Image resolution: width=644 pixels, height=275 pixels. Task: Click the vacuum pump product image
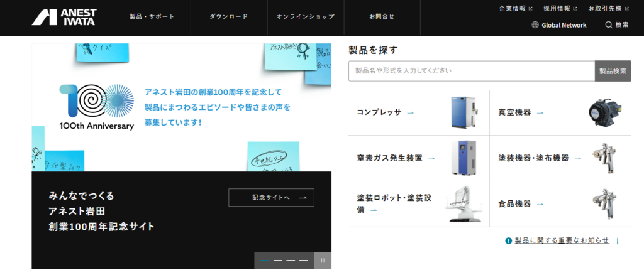605,113
